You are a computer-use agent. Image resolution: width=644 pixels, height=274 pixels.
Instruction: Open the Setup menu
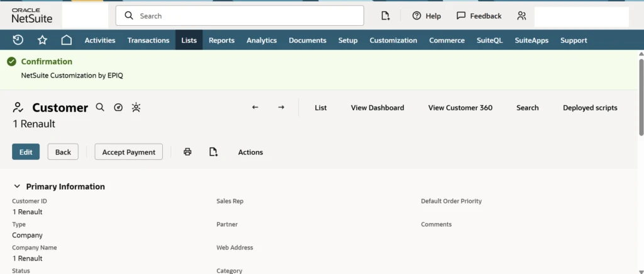[348, 40]
